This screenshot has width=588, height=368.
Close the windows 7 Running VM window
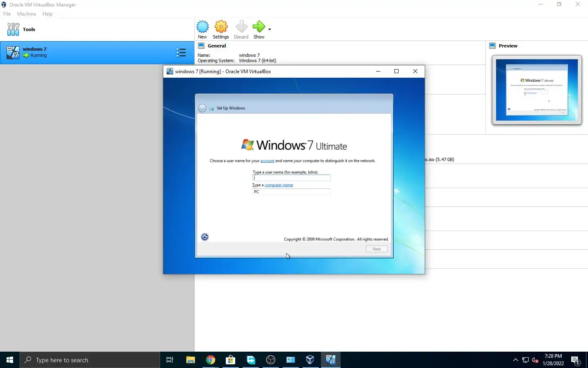click(x=415, y=71)
